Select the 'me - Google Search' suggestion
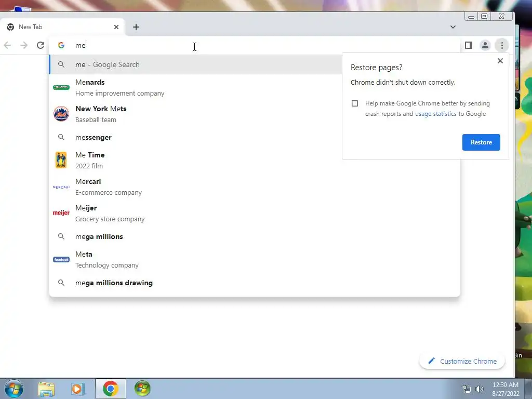532x399 pixels. (196, 64)
